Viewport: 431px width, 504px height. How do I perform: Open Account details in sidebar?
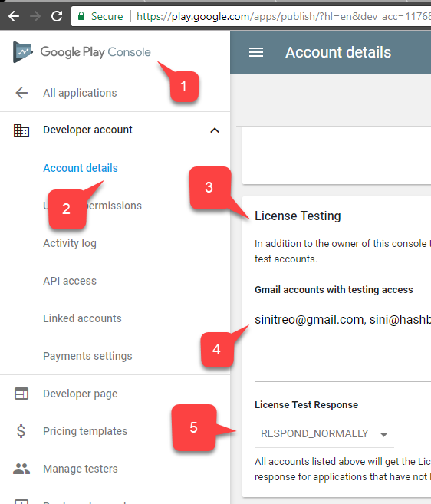pyautogui.click(x=81, y=168)
